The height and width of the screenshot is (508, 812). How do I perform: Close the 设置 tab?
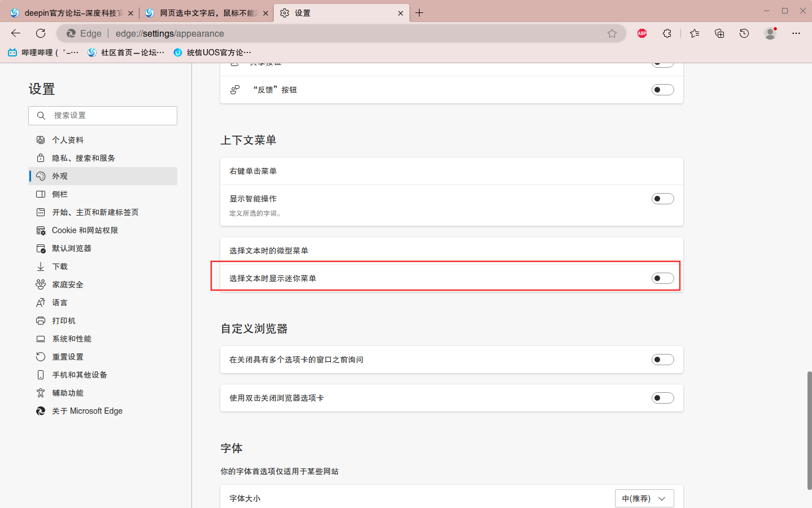pos(400,13)
